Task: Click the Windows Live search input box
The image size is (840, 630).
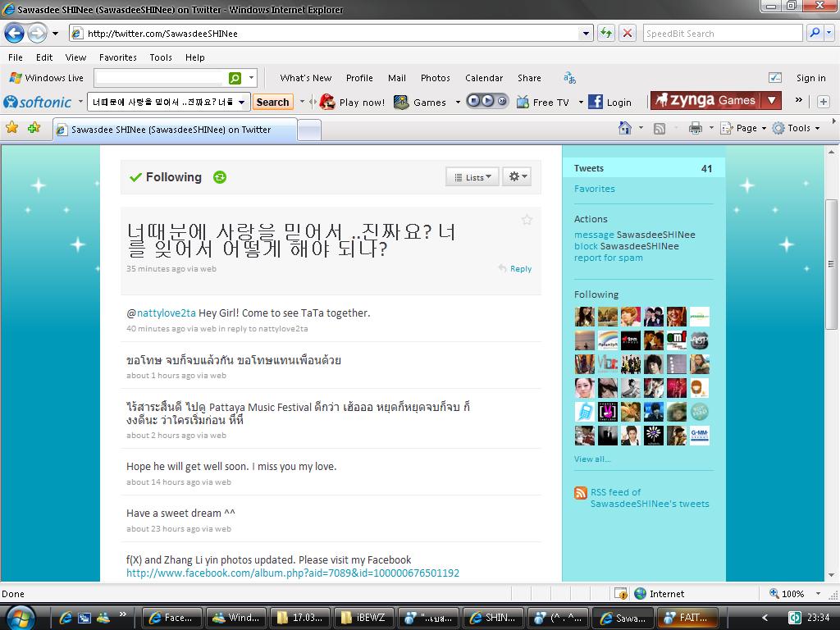Action: pos(161,78)
